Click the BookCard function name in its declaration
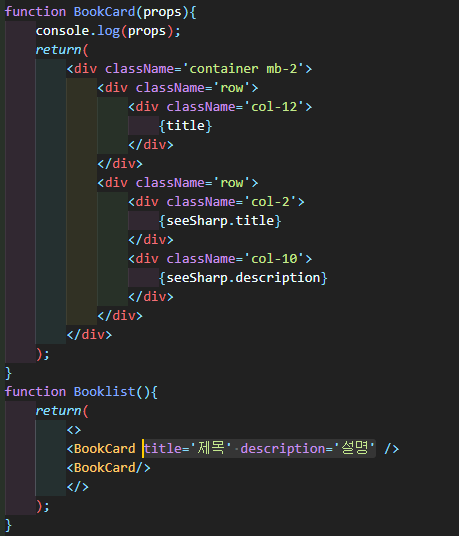459x536 pixels. [x=105, y=12]
